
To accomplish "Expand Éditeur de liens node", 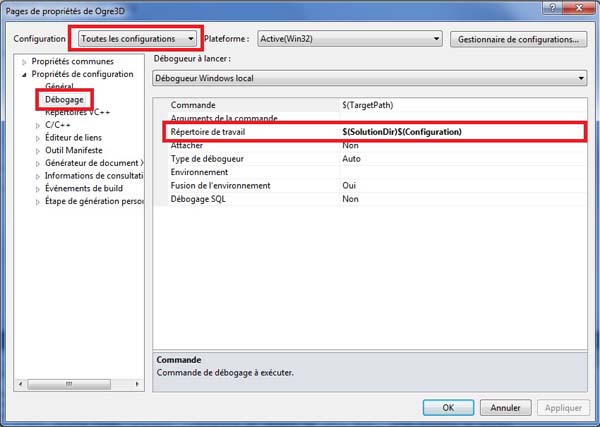I will point(38,137).
